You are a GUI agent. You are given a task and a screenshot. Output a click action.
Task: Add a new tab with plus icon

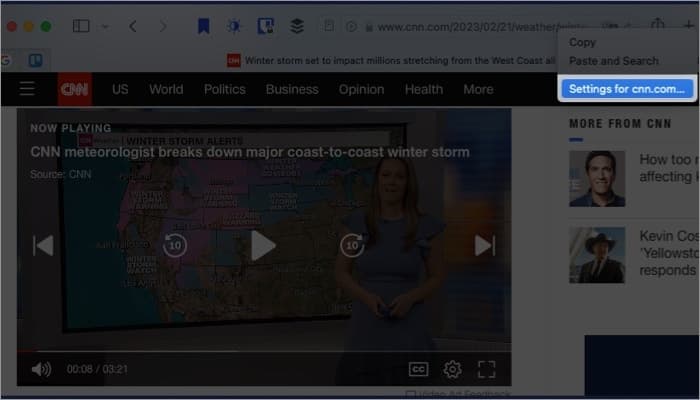pos(688,25)
